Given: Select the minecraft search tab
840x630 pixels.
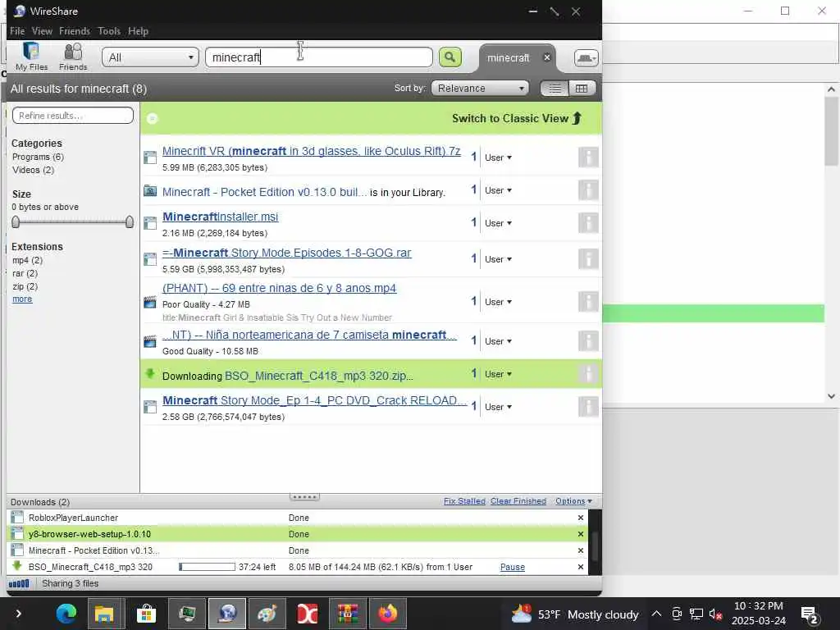Looking at the screenshot, I should (509, 58).
